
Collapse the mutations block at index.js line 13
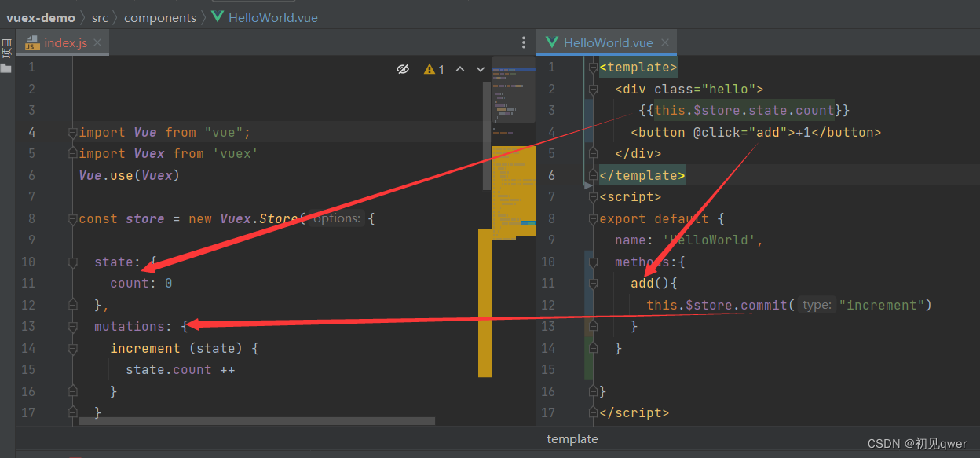[73, 326]
